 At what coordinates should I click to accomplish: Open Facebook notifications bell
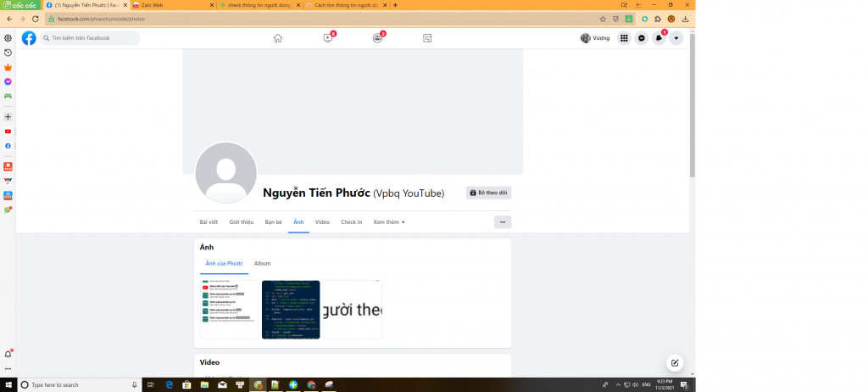(659, 38)
